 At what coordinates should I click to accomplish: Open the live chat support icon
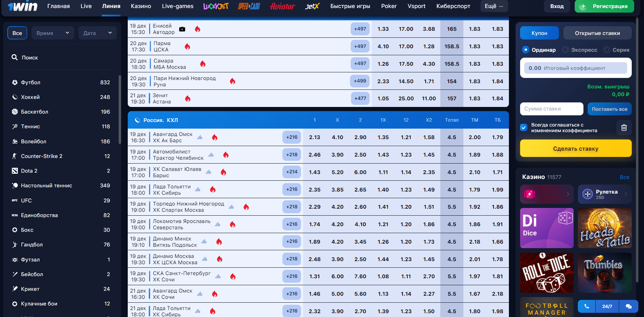click(629, 307)
